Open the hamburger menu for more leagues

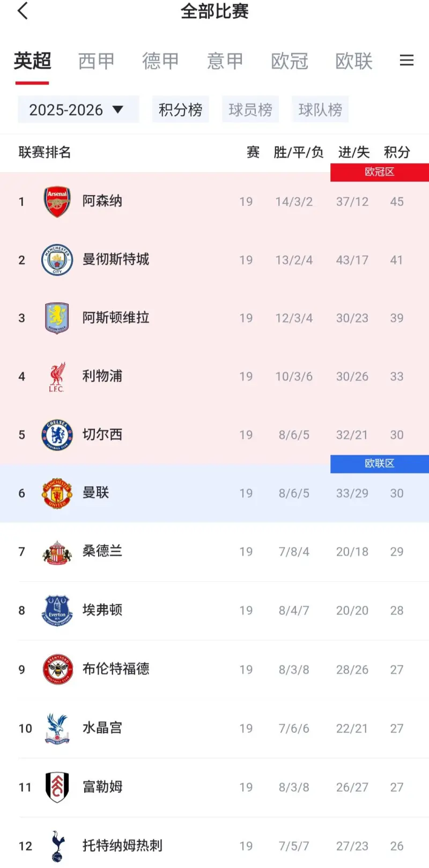pyautogui.click(x=406, y=60)
